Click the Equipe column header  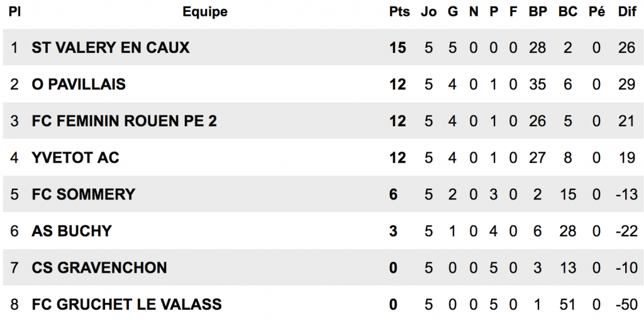point(205,13)
